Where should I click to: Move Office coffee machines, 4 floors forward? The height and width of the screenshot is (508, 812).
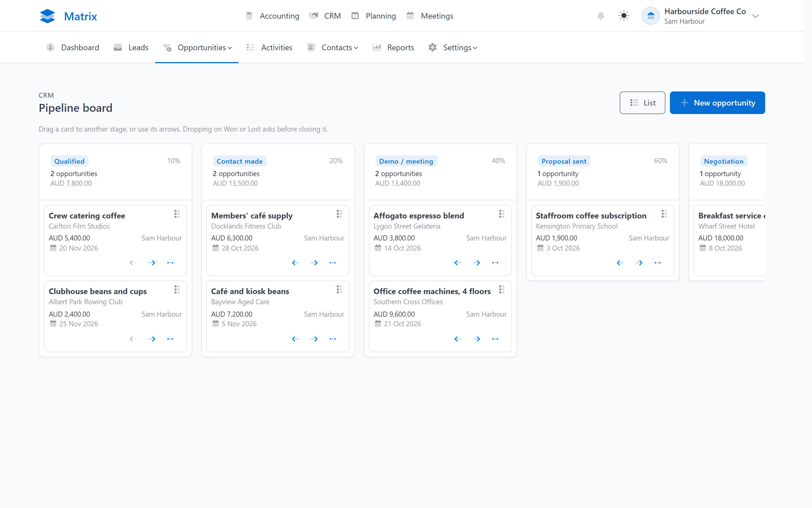click(x=476, y=339)
